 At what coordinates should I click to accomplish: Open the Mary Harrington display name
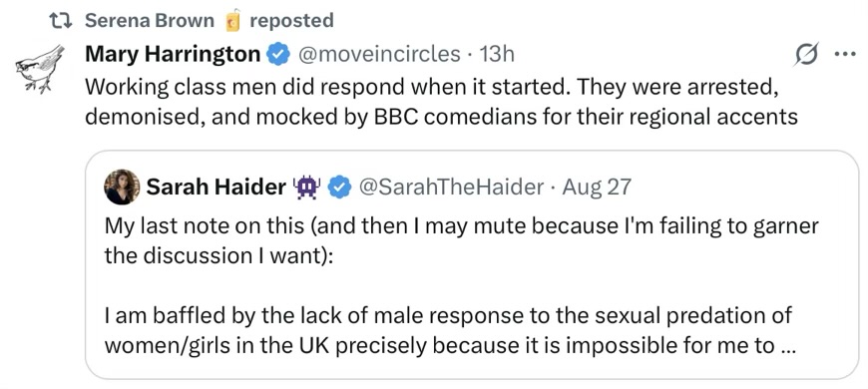173,54
